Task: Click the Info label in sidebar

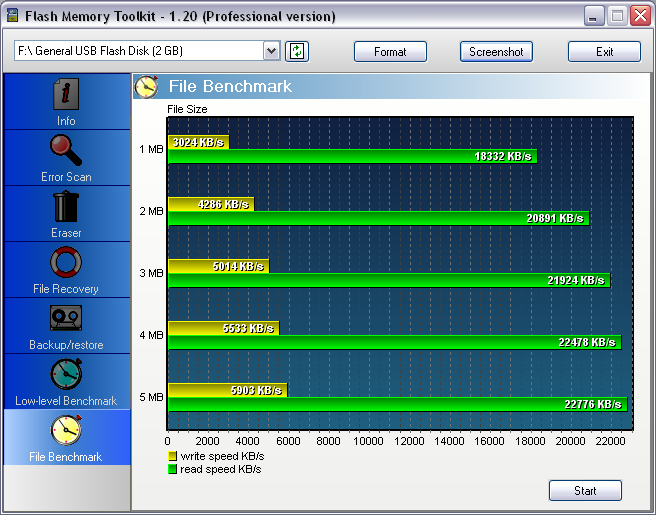Action: coord(66,121)
